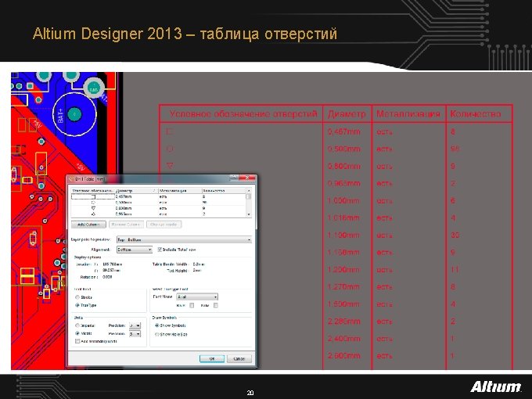Image resolution: width=532 pixels, height=399 pixels.
Task: Open Imperial Precision dropdown
Action: coord(135,325)
